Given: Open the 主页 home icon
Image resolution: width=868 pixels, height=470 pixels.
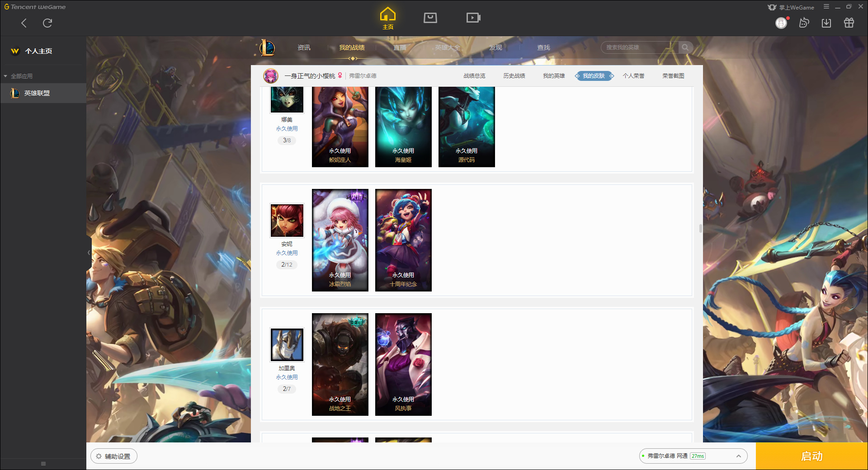Looking at the screenshot, I should 388,18.
